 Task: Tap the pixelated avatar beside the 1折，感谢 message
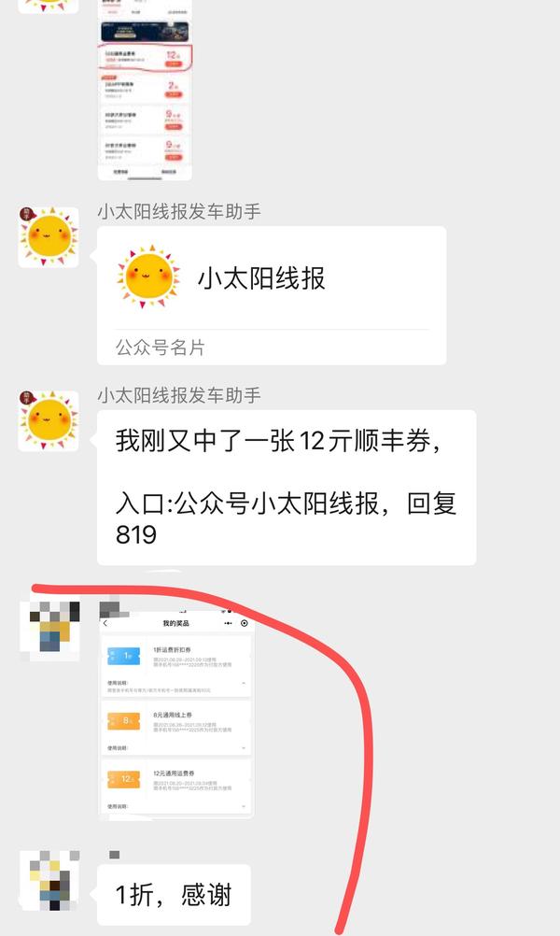click(50, 881)
